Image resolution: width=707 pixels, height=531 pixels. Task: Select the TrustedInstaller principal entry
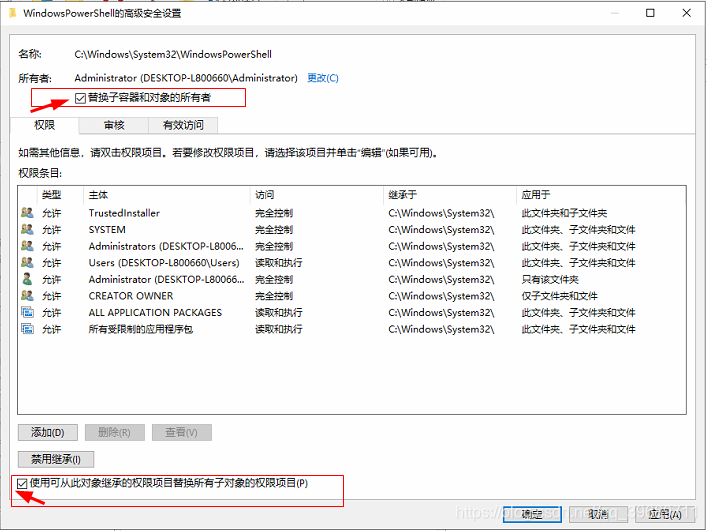click(x=124, y=213)
